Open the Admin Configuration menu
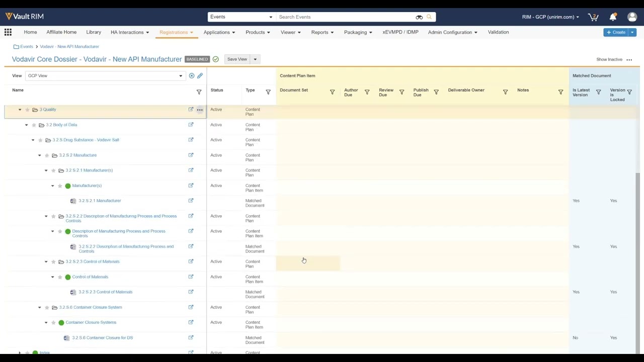The width and height of the screenshot is (644, 362). pos(453,32)
